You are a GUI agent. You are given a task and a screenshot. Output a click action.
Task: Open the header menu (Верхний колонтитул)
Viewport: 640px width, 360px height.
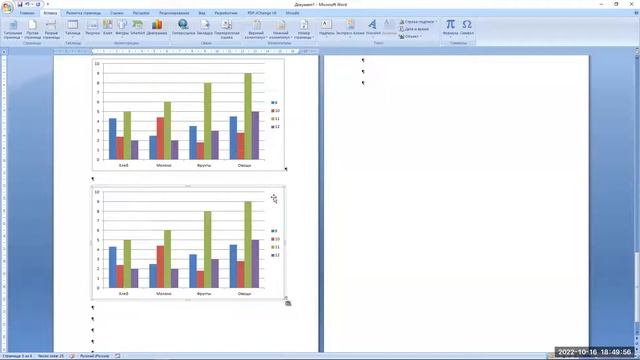(256, 29)
